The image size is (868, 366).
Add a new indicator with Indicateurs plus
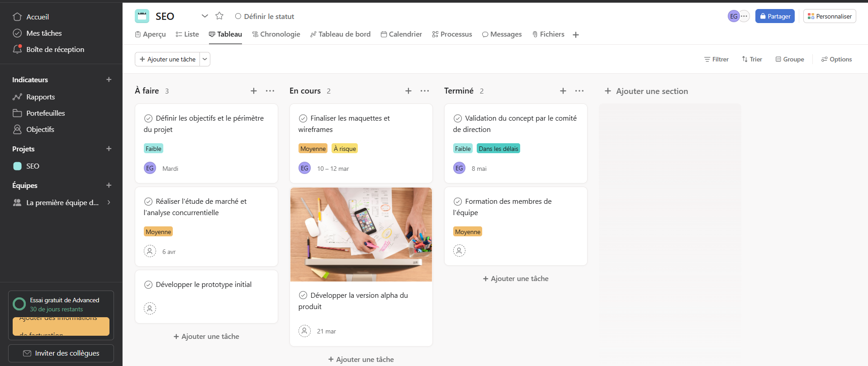coord(109,80)
